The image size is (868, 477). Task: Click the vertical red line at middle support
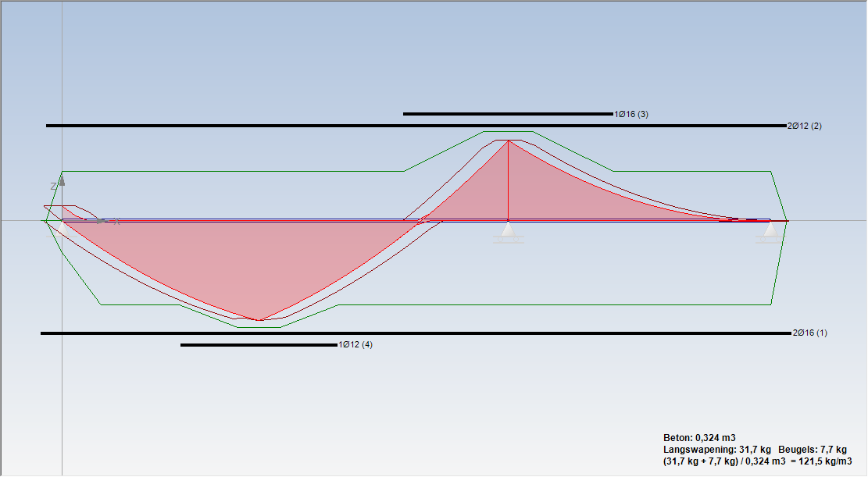point(508,180)
